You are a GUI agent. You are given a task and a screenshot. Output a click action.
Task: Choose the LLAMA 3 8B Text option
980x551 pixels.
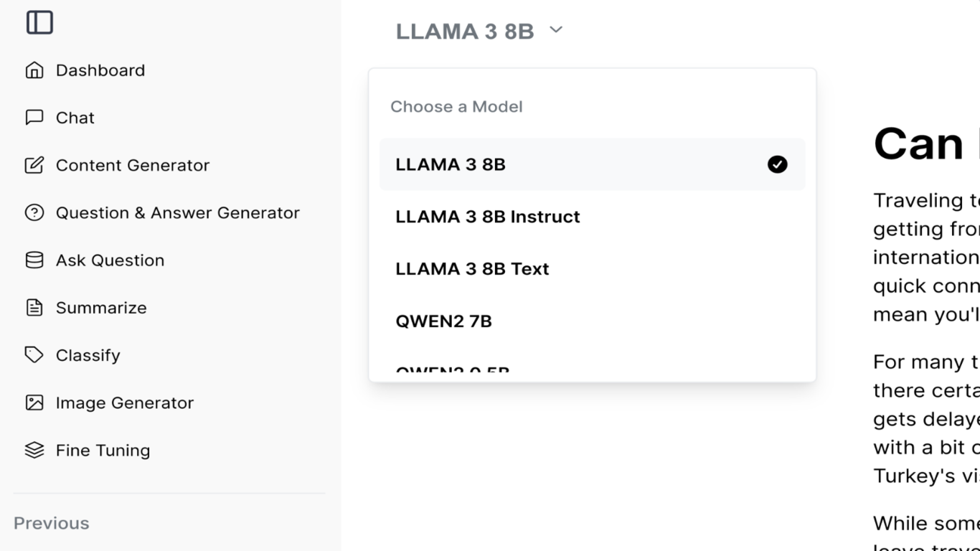pos(592,269)
